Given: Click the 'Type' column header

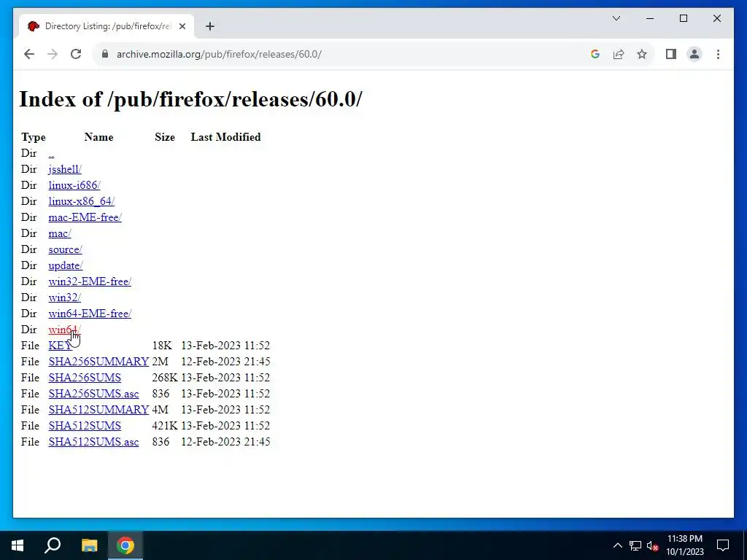Looking at the screenshot, I should point(34,138).
